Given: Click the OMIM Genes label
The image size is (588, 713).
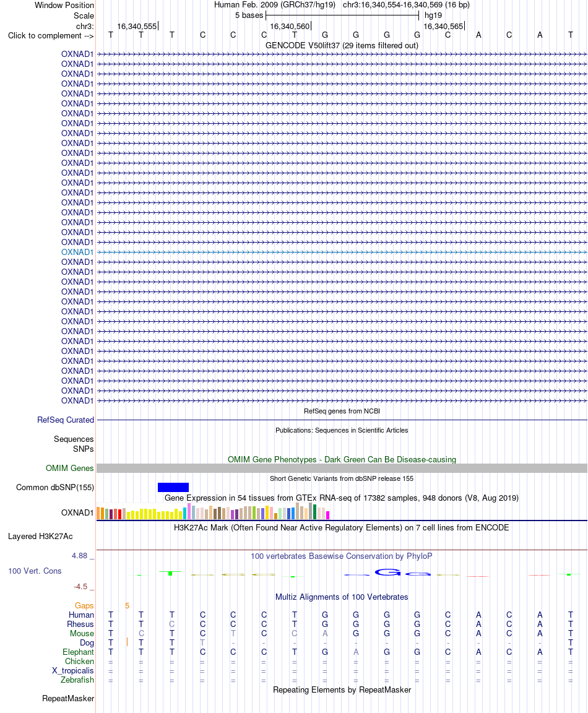Looking at the screenshot, I should (69, 468).
